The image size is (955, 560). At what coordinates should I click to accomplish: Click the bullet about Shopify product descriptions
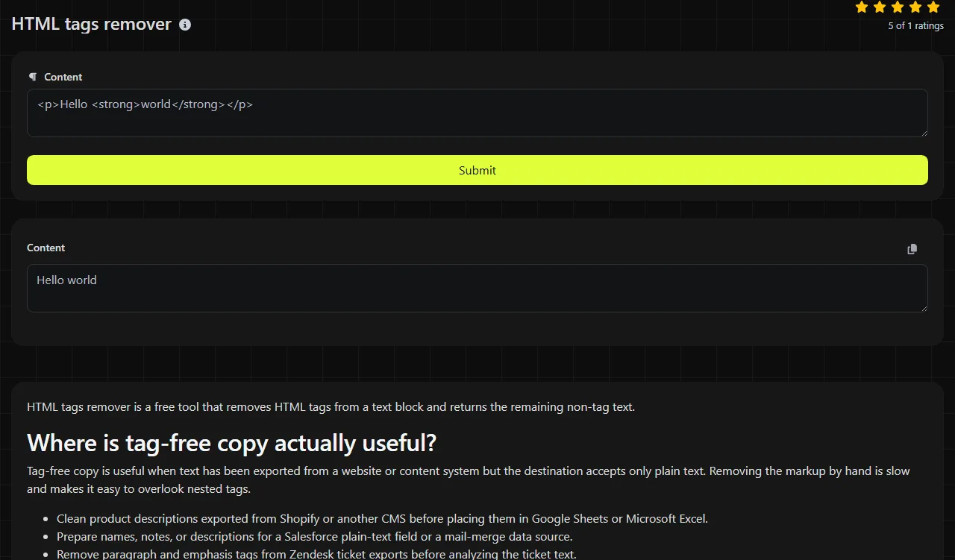pyautogui.click(x=382, y=519)
